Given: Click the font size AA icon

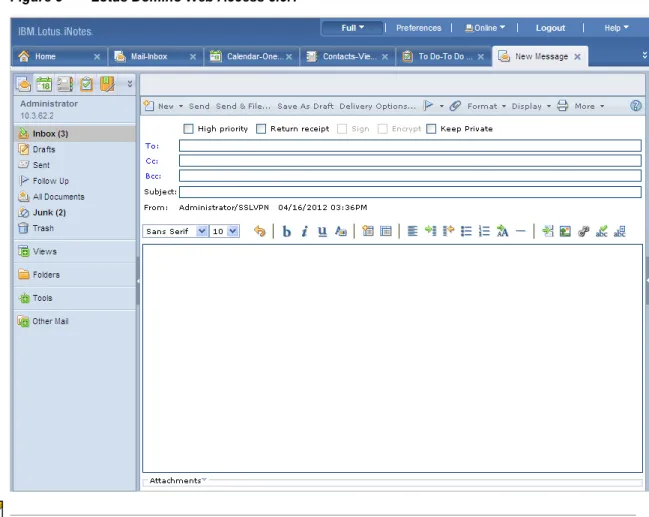Looking at the screenshot, I should click(502, 231).
